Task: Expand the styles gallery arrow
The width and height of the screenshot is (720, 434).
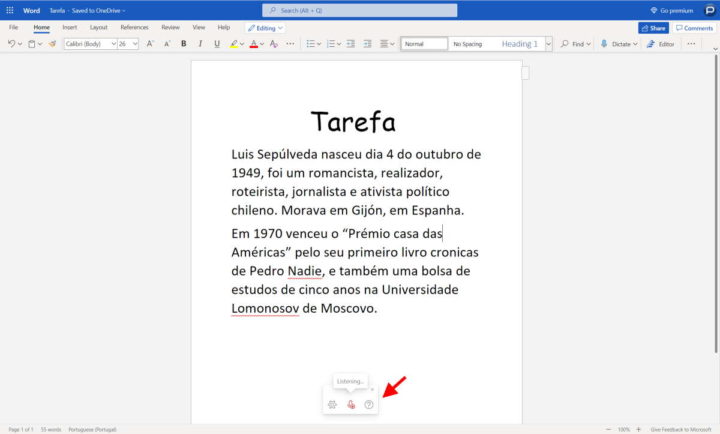Action: [x=548, y=44]
